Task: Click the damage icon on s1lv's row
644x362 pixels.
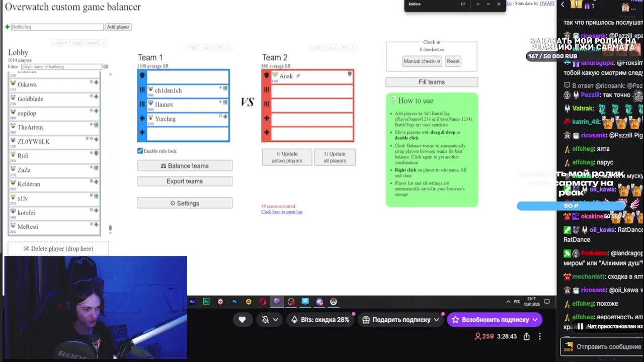Action: point(96,196)
